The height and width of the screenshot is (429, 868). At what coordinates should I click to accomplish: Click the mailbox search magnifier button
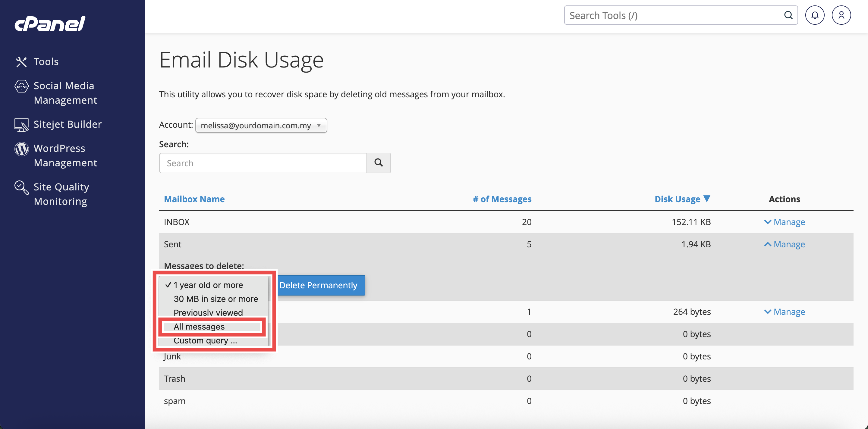click(379, 163)
